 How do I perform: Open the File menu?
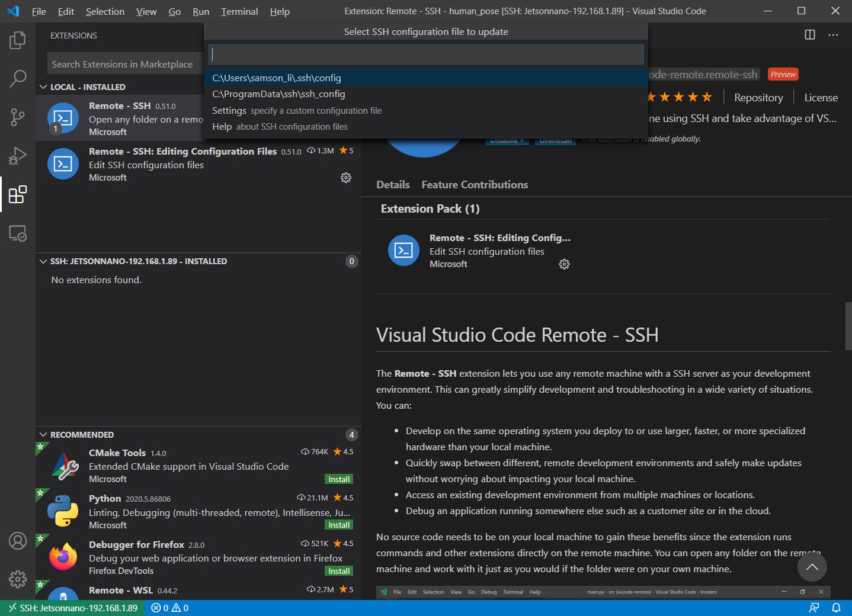(x=39, y=11)
